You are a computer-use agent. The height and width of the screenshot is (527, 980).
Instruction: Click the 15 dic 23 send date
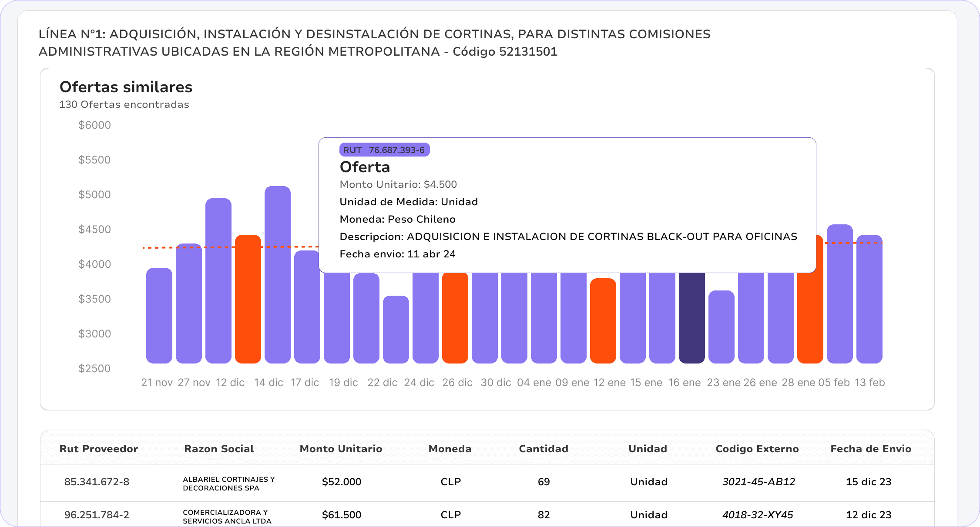coord(869,482)
